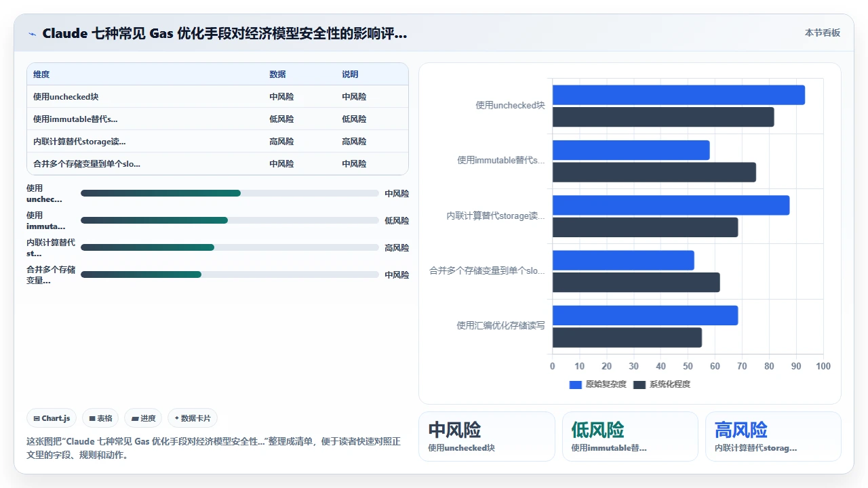This screenshot has height=488, width=868.
Task: Click the dark 系统化程度 bar for 合并多个存储变量到单个slo...
Action: 636,283
